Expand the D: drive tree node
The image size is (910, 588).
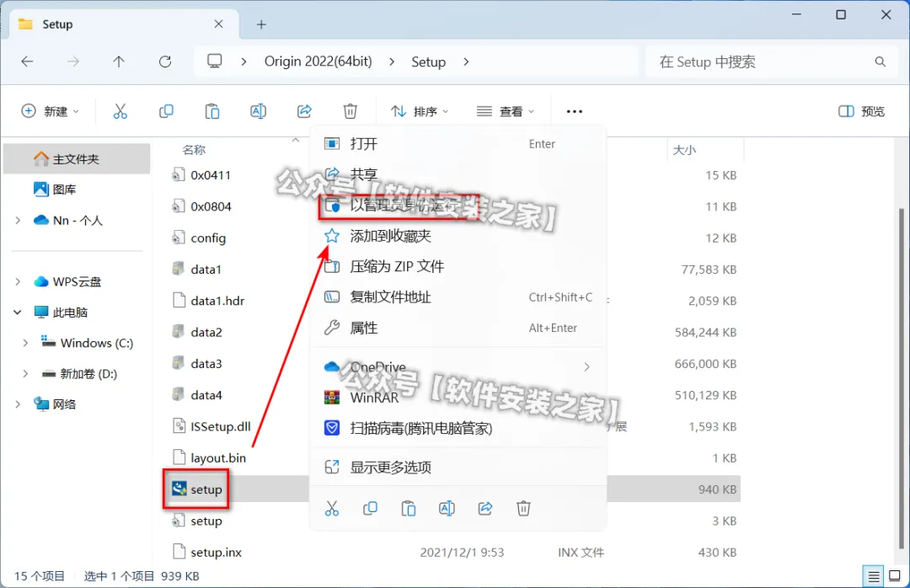[25, 374]
